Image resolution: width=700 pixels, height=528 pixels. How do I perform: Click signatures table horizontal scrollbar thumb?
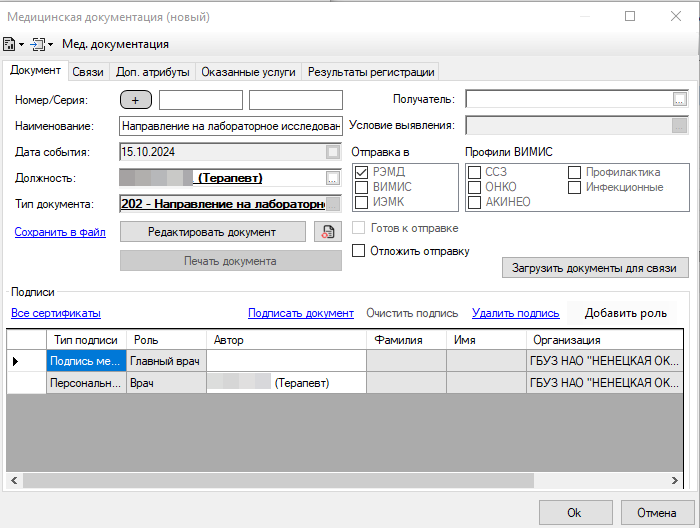coord(278,481)
